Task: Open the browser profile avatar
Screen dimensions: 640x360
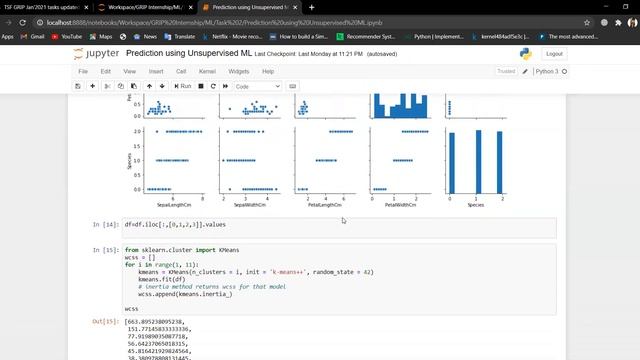Action: (632, 23)
